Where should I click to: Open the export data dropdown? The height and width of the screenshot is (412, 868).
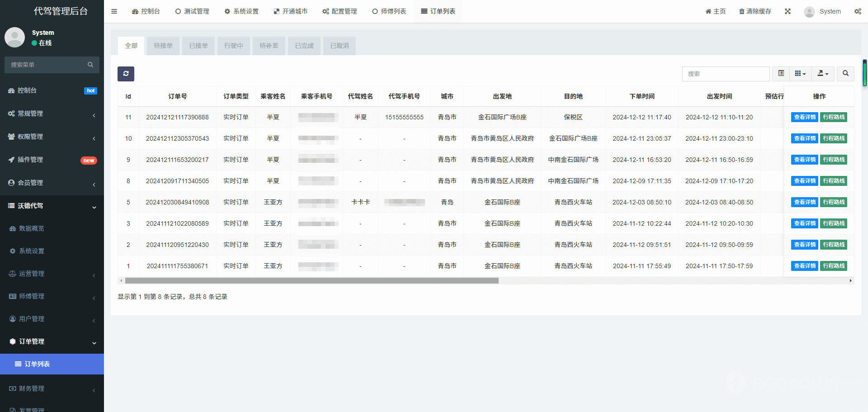click(x=823, y=73)
